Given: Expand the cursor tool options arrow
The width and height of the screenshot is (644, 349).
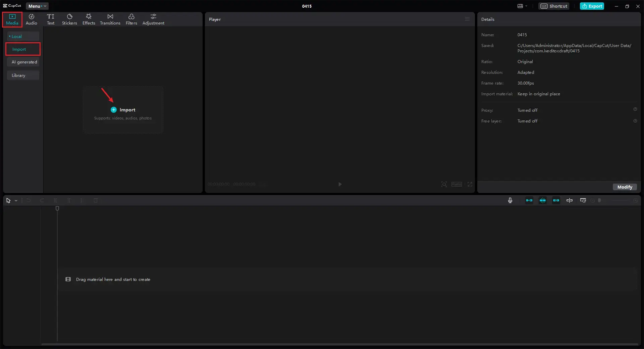Looking at the screenshot, I should click(x=15, y=200).
